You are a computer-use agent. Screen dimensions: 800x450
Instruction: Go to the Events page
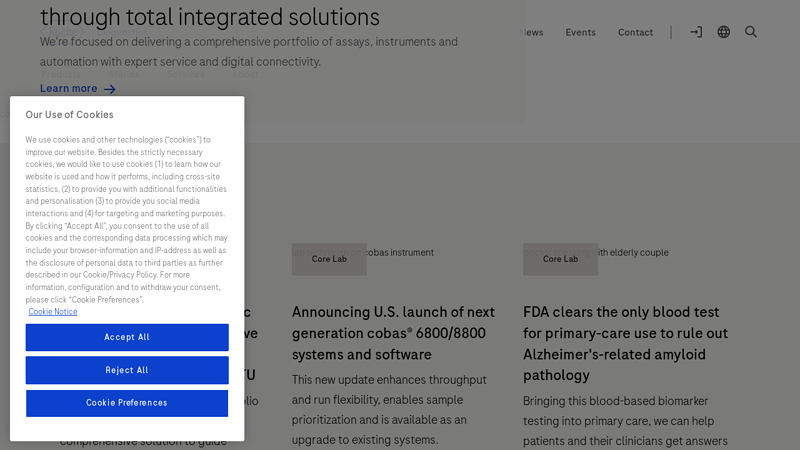[580, 32]
